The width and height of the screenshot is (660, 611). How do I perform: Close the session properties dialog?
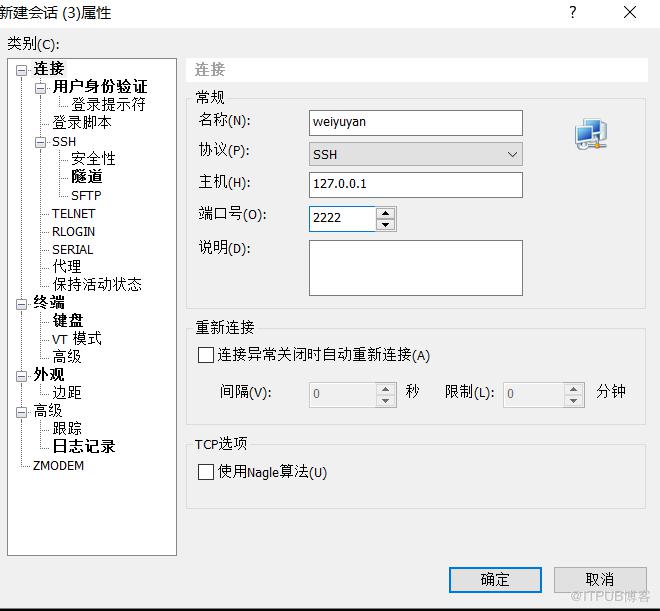[x=630, y=12]
